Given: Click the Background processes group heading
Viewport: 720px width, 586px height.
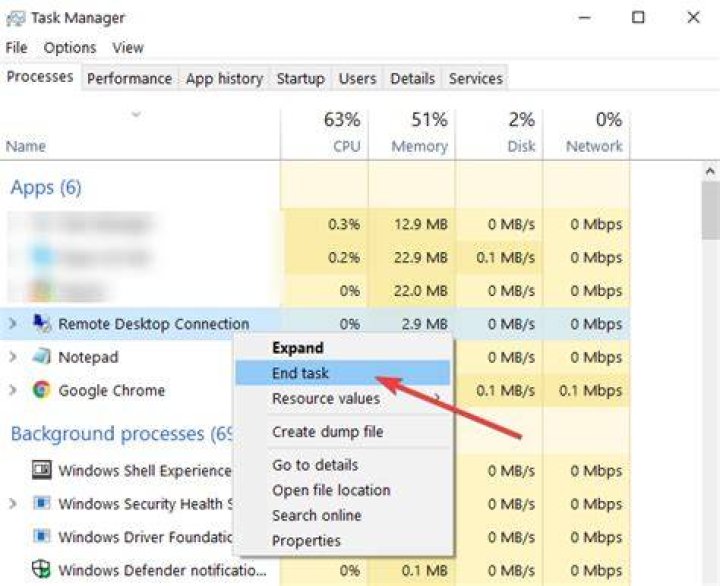Looking at the screenshot, I should [122, 434].
